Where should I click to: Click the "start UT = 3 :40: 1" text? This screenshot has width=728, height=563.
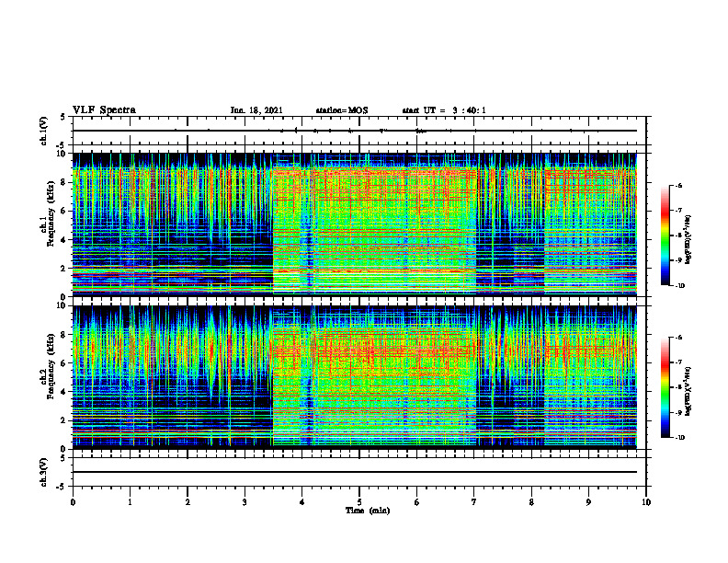pos(444,110)
